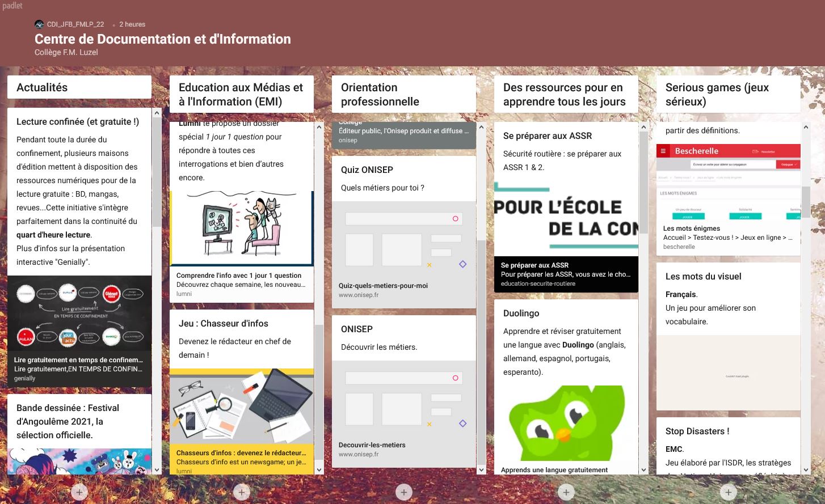Open the Duolingo green owl image
Screen dimensions: 825x504
pyautogui.click(x=566, y=423)
